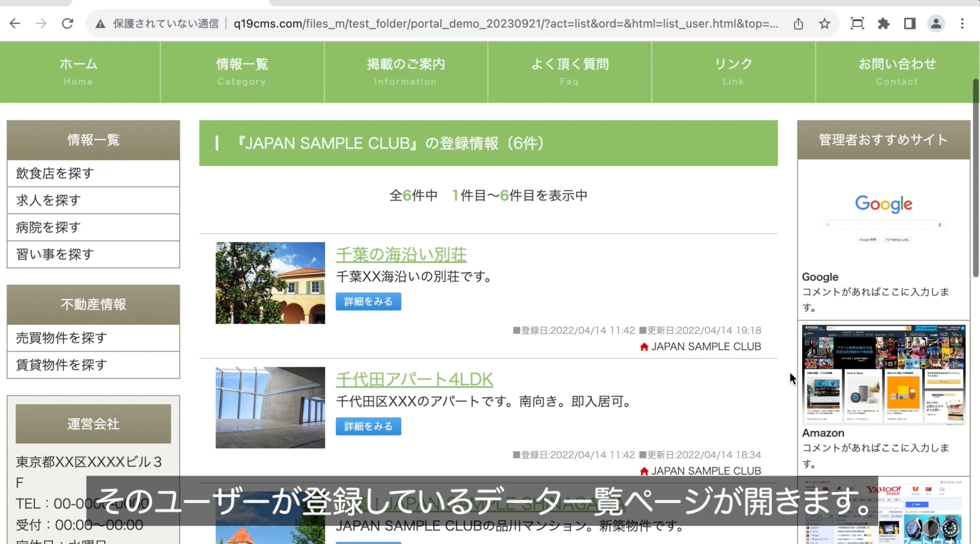The image size is (980, 544).
Task: Open the profile avatar icon
Action: point(936,23)
